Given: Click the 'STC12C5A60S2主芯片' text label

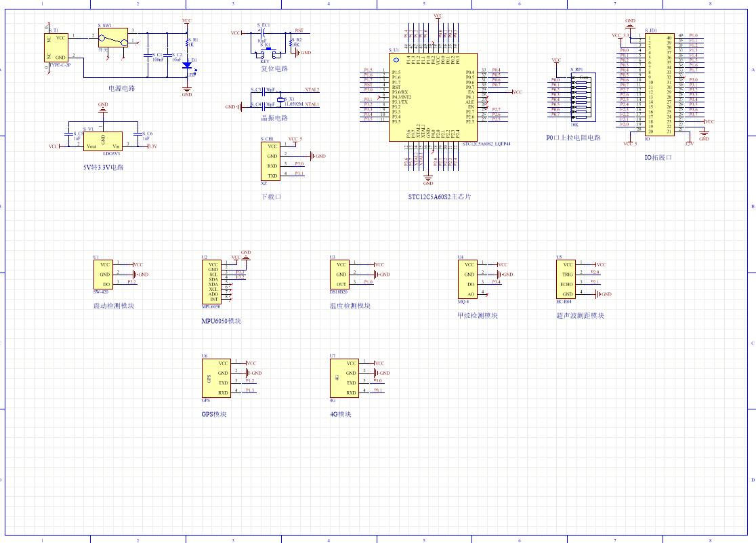Looking at the screenshot, I should click(x=439, y=197).
